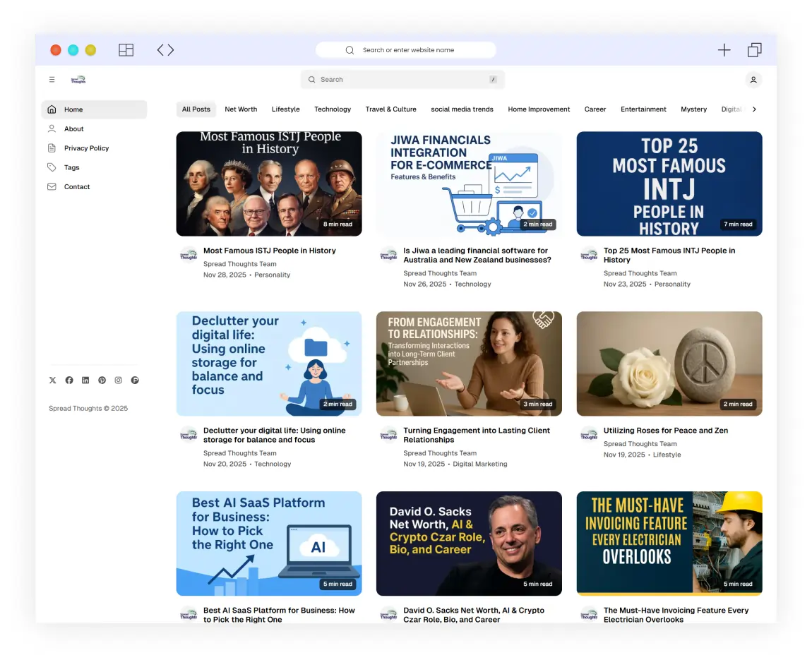The height and width of the screenshot is (660, 812).
Task: Open Must-Have Invoicing Feature title link
Action: (x=676, y=615)
